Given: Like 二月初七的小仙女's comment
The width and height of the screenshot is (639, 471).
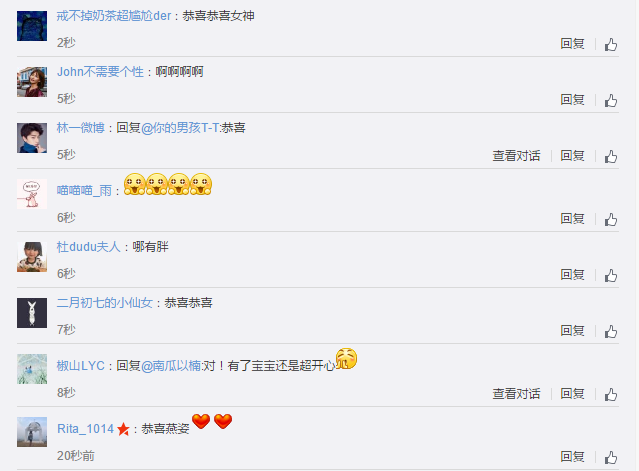Looking at the screenshot, I should 610,331.
